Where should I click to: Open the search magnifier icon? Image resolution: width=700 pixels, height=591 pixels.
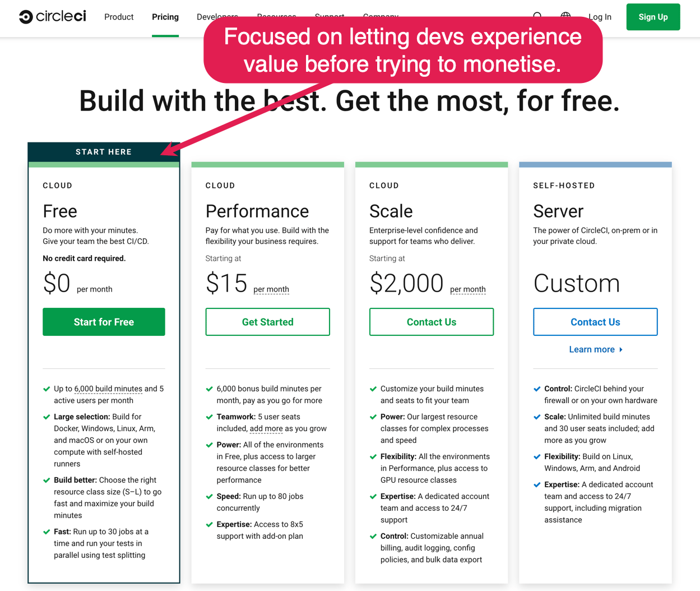click(x=537, y=16)
